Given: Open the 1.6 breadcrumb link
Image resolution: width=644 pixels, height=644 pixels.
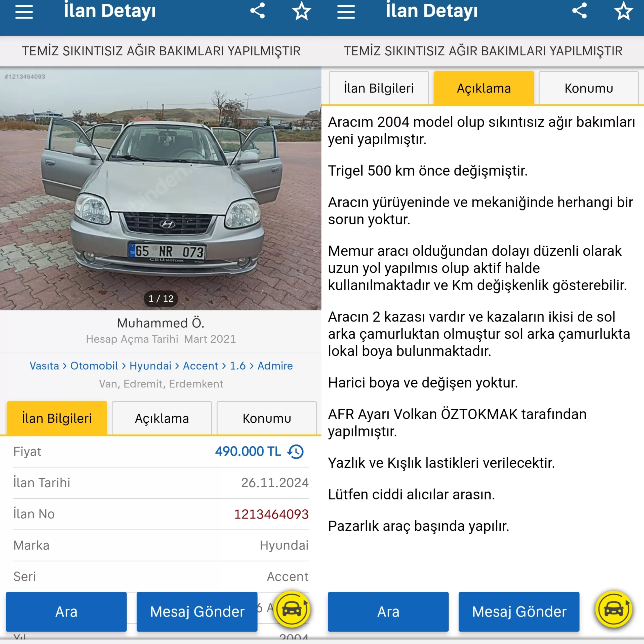Looking at the screenshot, I should point(238,366).
